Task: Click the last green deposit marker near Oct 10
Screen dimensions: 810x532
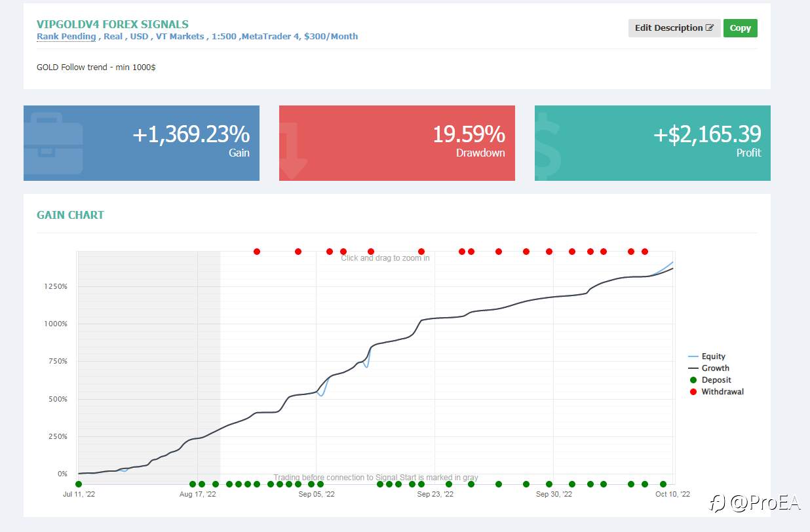Action: (x=663, y=484)
